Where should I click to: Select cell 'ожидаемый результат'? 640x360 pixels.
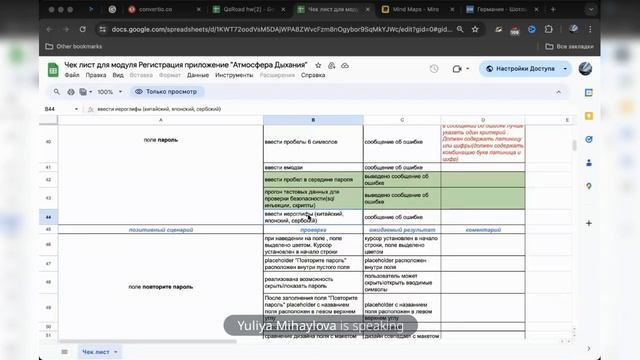point(402,230)
